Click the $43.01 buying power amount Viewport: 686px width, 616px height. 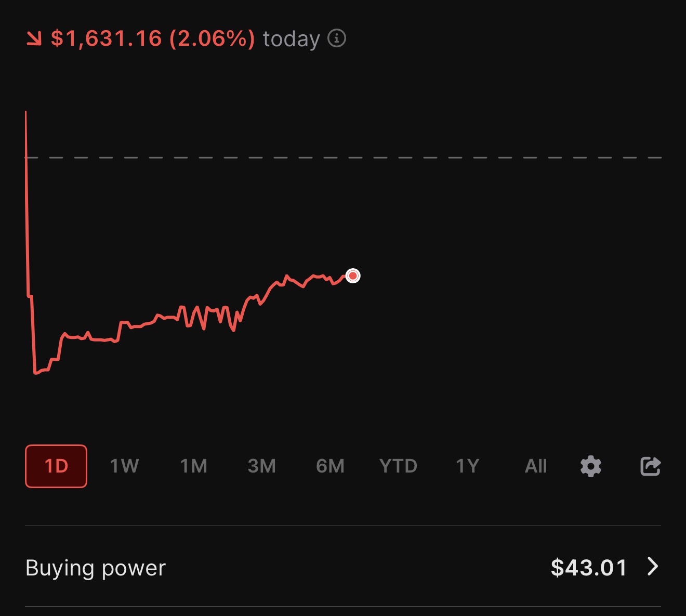click(589, 568)
